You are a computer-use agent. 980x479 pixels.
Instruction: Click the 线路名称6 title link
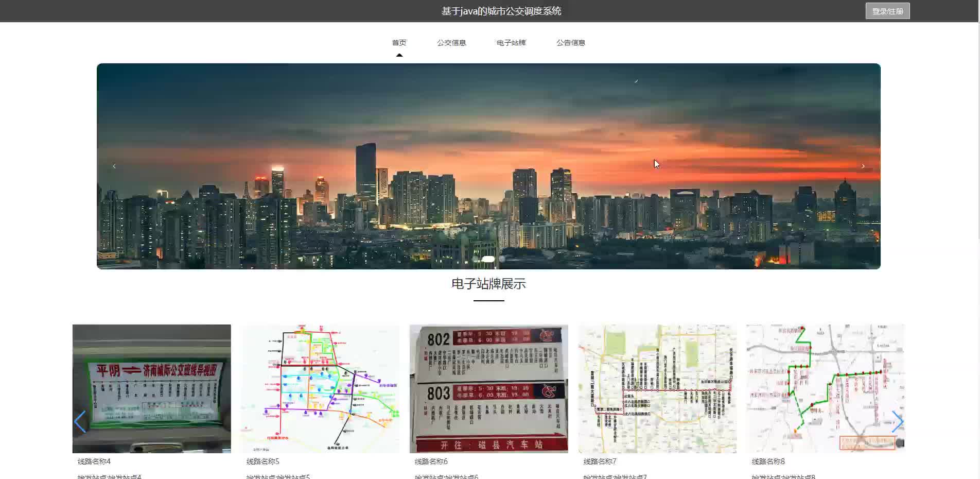431,461
